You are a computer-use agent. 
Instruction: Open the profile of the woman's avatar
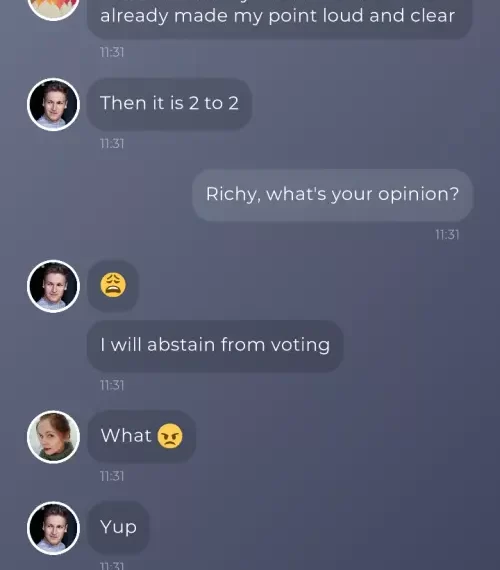(x=53, y=437)
